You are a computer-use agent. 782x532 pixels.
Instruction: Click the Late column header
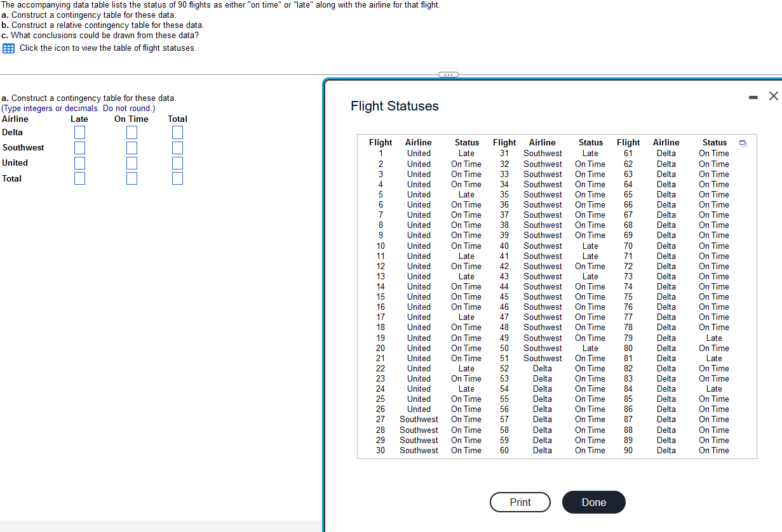click(79, 119)
